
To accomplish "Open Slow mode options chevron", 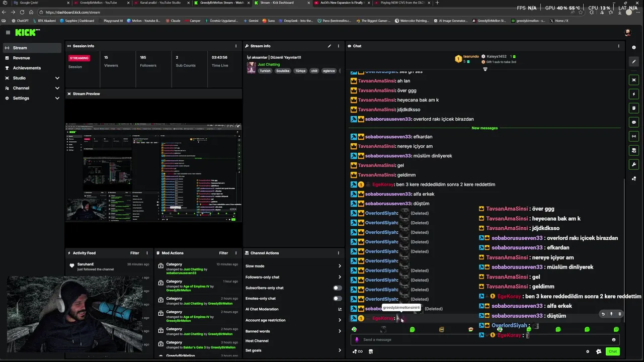I will coord(340,266).
